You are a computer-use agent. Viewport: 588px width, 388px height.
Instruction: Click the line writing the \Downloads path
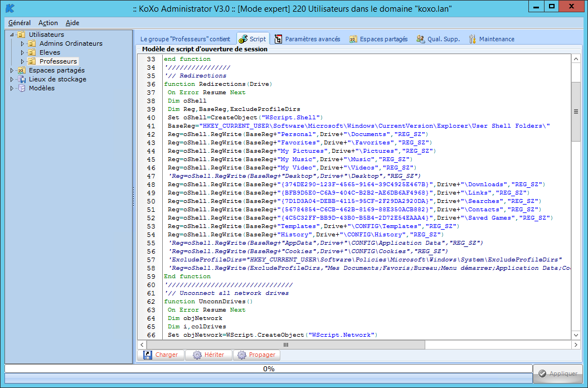(356, 184)
